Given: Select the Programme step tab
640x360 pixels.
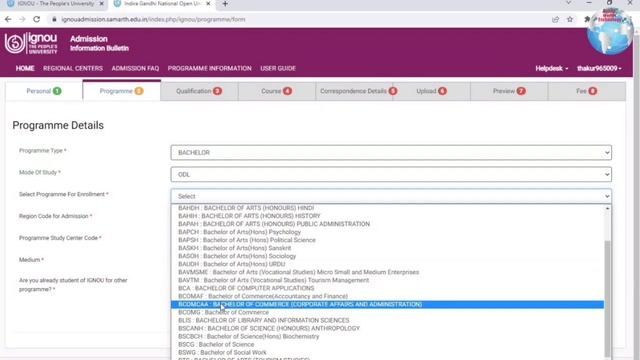Looking at the screenshot, I should point(122,91).
